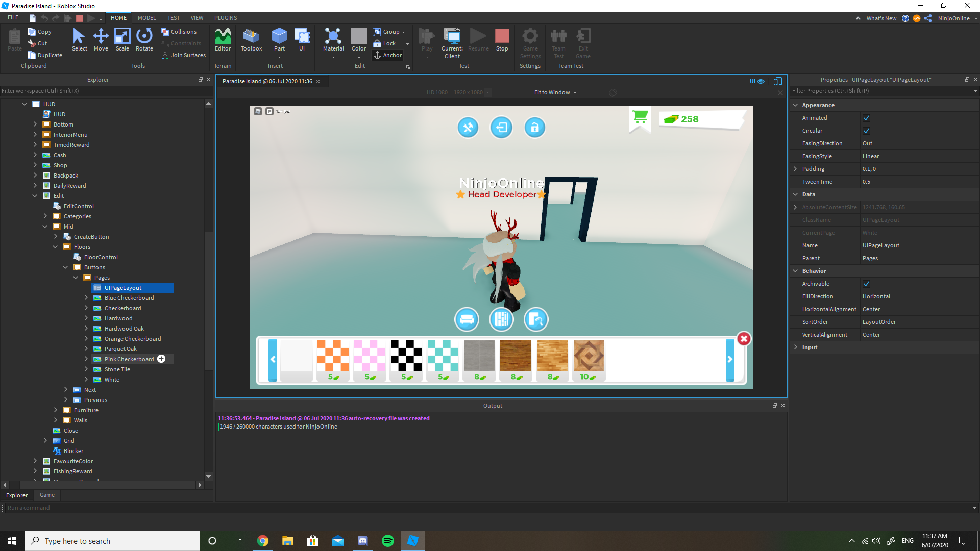Open the Fit to Window dropdown

pyautogui.click(x=554, y=92)
